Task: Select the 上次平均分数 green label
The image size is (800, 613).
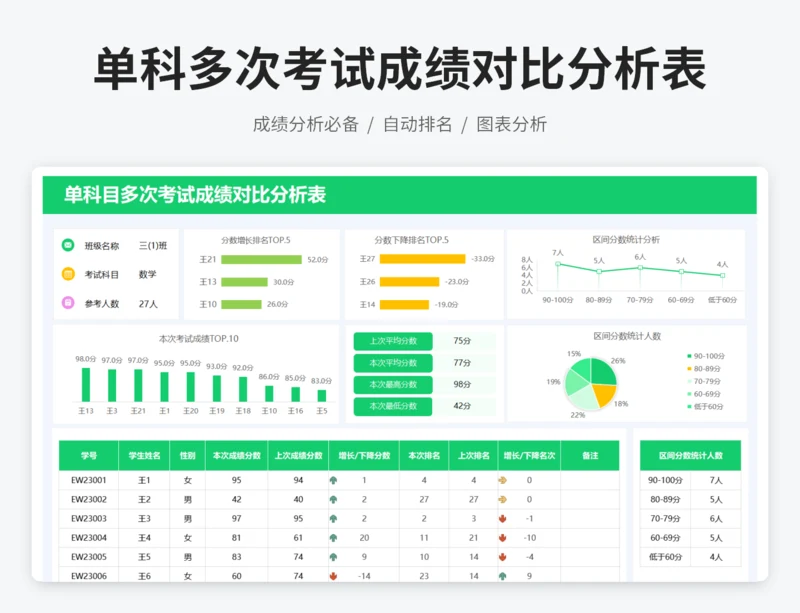Action: point(393,341)
